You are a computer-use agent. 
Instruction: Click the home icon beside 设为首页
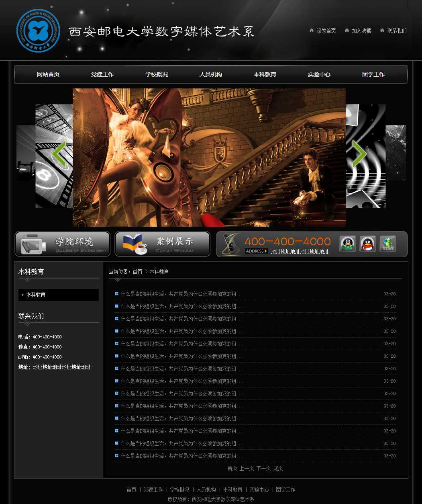312,31
